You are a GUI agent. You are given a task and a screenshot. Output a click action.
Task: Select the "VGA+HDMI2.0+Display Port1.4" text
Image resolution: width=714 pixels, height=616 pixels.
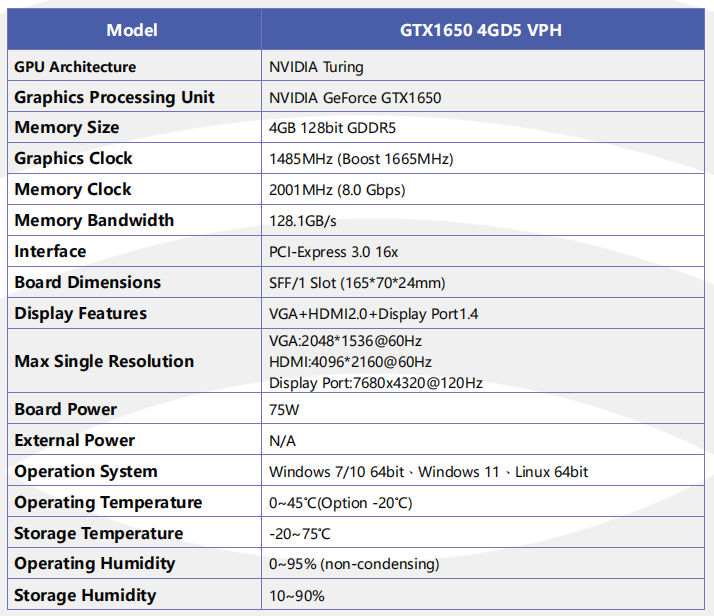coord(374,314)
